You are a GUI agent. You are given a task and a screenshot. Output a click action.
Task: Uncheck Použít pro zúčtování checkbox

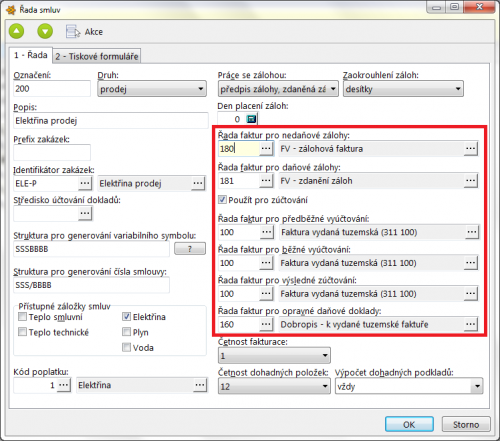click(x=222, y=200)
